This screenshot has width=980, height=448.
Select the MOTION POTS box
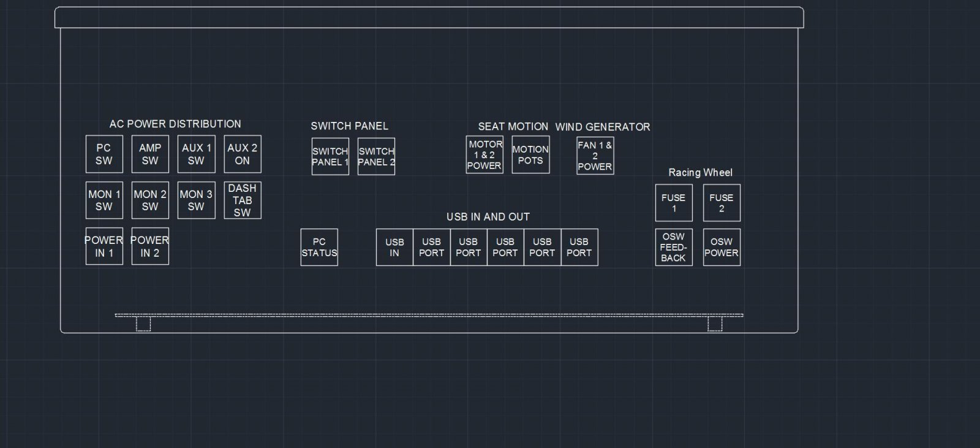(530, 154)
